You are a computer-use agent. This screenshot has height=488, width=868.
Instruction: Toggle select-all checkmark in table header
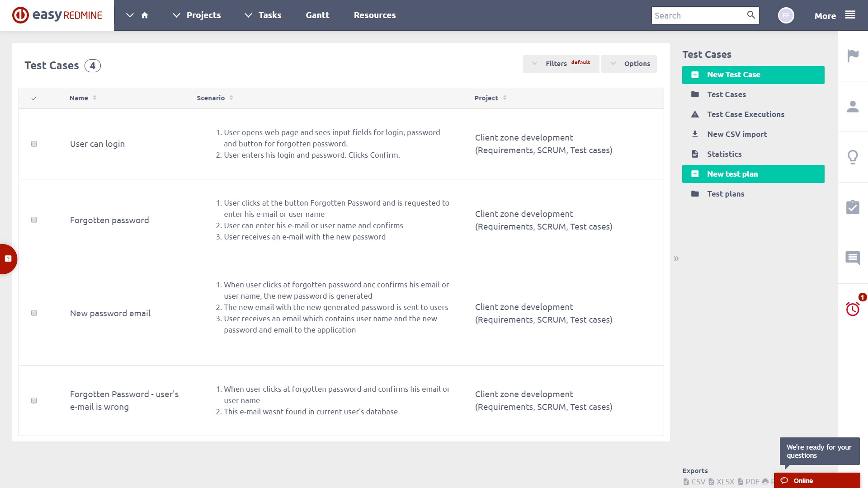click(34, 98)
